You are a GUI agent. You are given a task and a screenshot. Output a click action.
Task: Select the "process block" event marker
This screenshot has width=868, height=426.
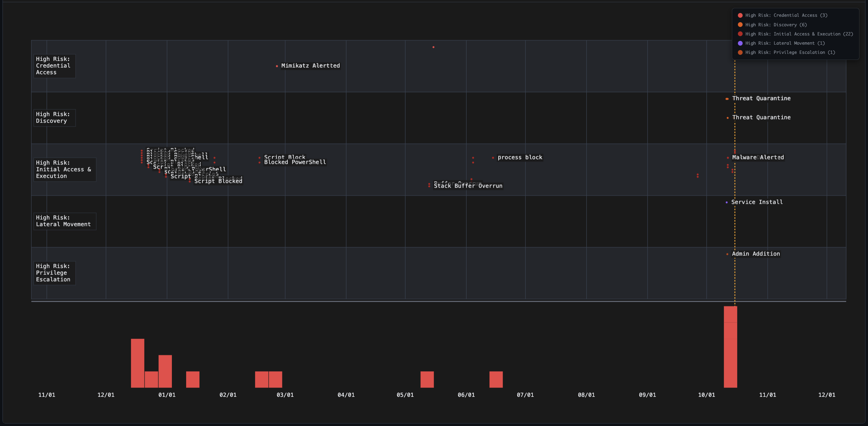pyautogui.click(x=493, y=157)
